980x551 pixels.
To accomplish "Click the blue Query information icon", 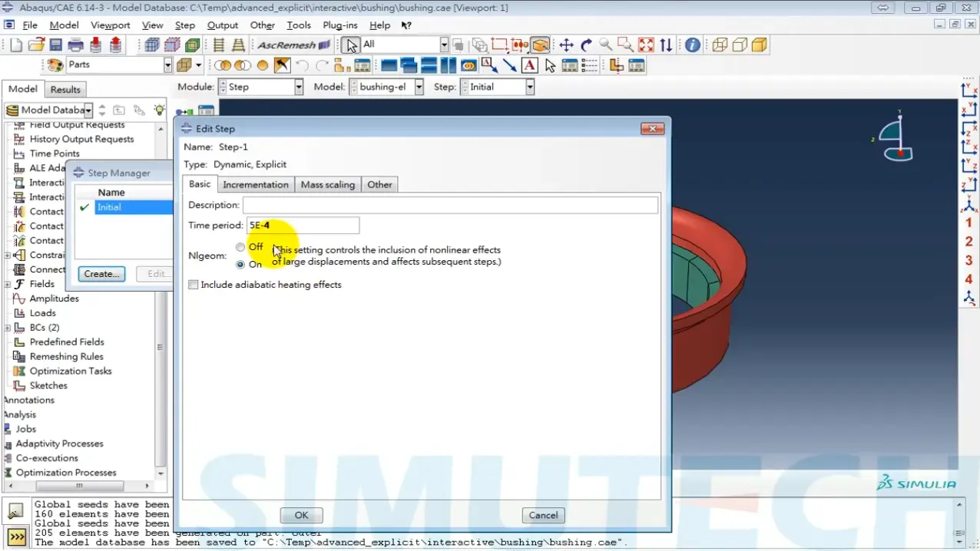I will coord(692,45).
